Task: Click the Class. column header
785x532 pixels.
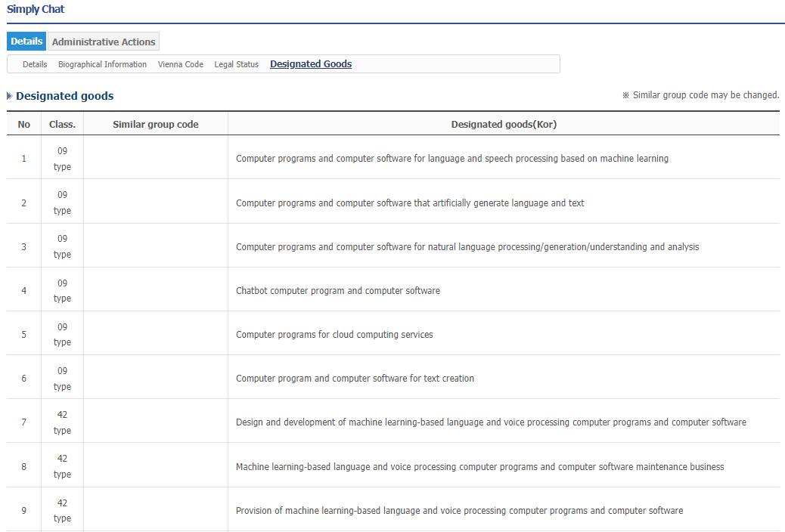Action: 62,124
